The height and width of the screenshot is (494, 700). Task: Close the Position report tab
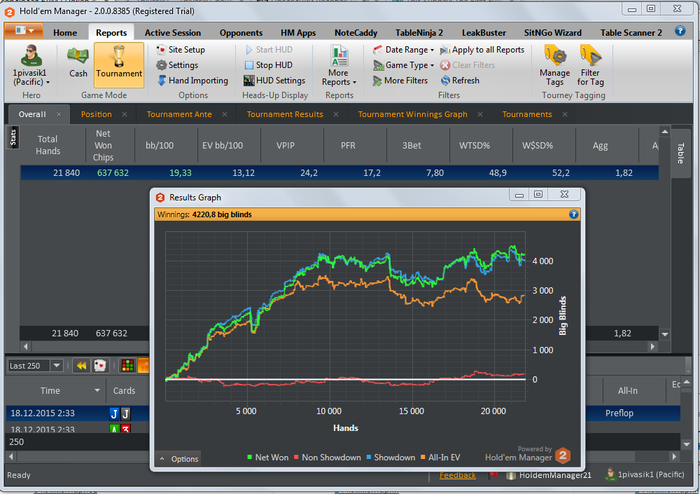click(x=125, y=114)
